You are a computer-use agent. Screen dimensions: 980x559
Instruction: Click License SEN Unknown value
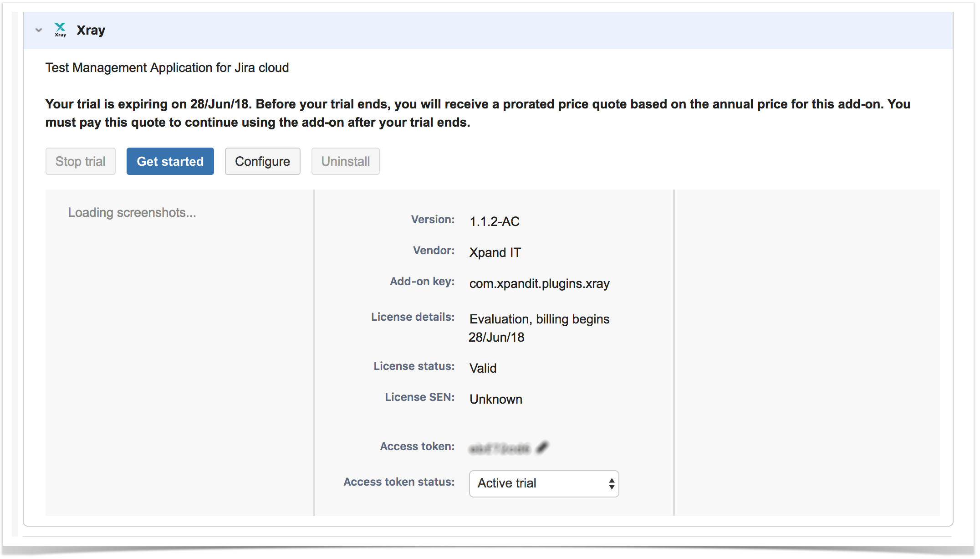pos(496,399)
